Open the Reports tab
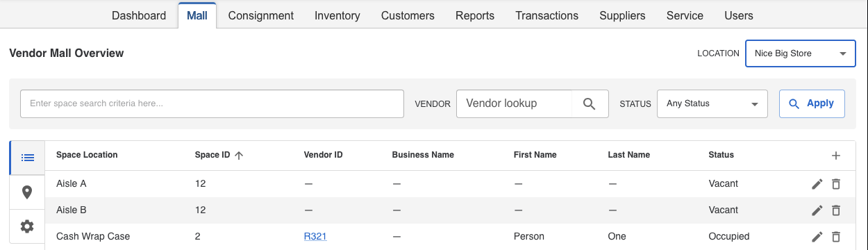Screen dimensions: 868x250 coord(475,15)
